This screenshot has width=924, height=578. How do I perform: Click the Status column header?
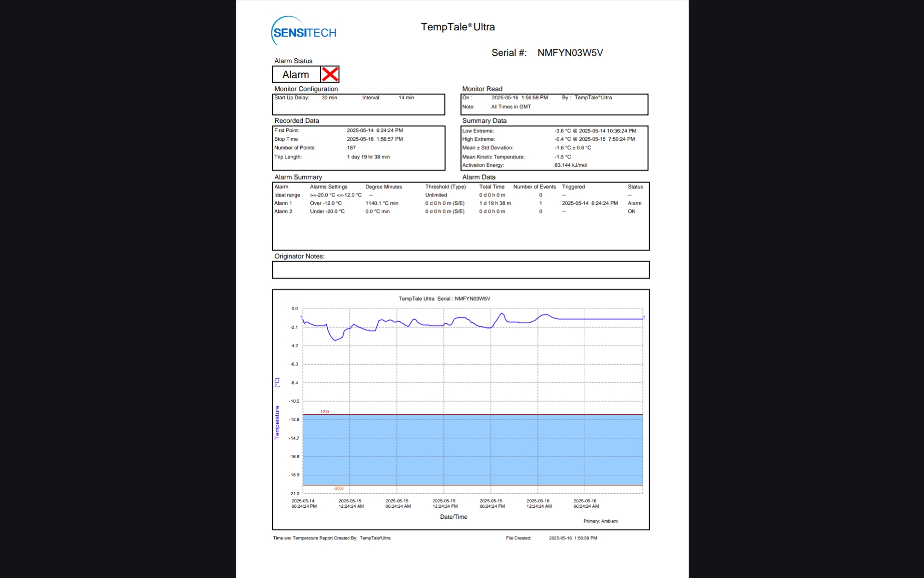point(635,187)
